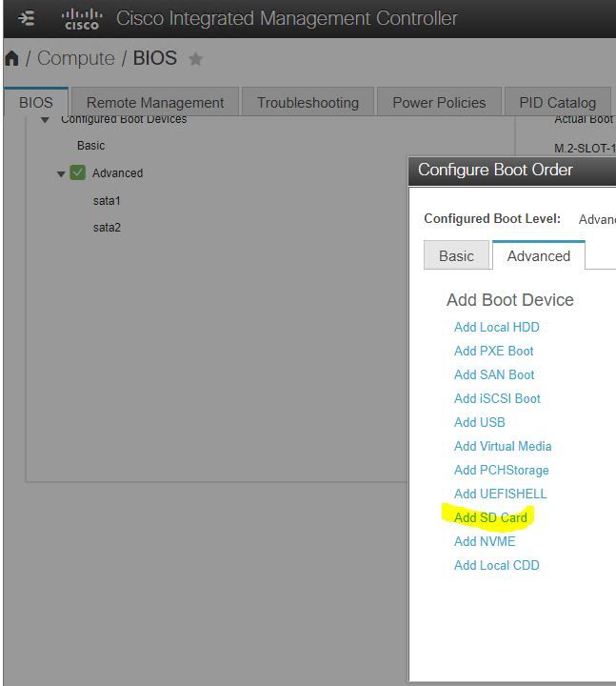Click Add Virtual Media link

click(503, 446)
